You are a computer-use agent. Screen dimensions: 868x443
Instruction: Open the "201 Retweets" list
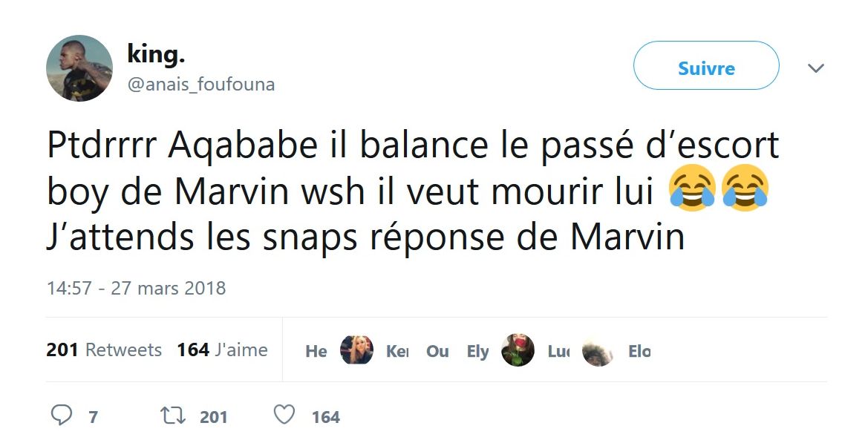click(104, 350)
